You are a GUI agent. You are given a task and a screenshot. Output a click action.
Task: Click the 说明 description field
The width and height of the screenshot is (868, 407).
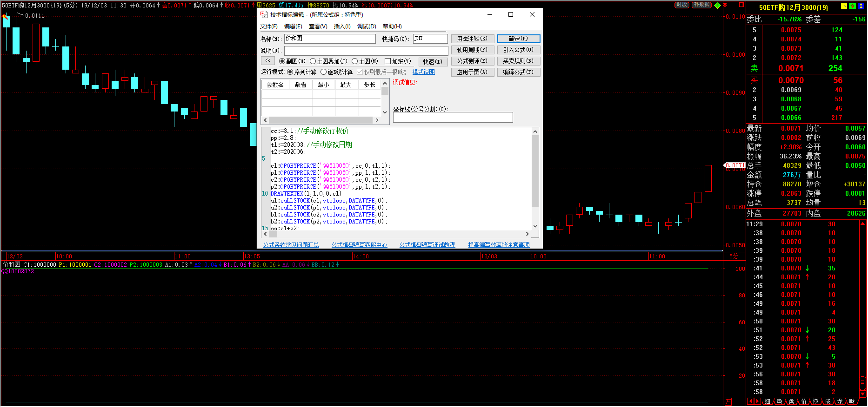pos(366,50)
